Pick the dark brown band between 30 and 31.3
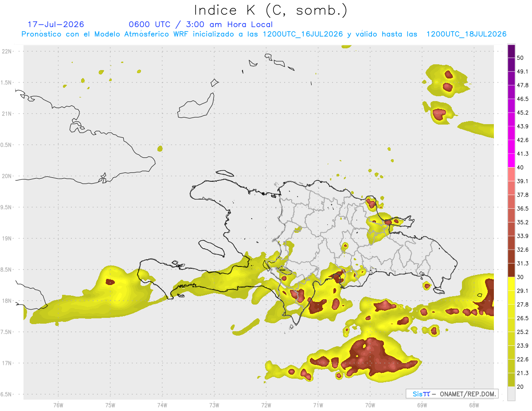The height and width of the screenshot is (411, 532). click(x=511, y=270)
